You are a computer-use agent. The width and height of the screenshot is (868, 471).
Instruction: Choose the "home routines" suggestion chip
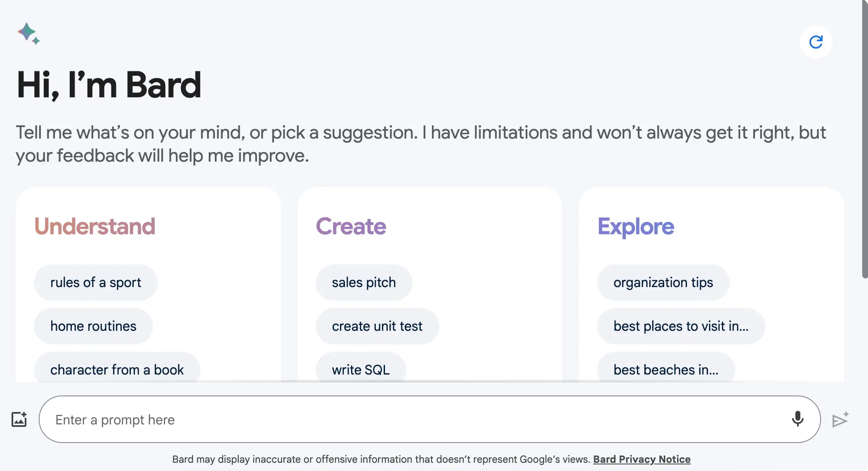93,326
